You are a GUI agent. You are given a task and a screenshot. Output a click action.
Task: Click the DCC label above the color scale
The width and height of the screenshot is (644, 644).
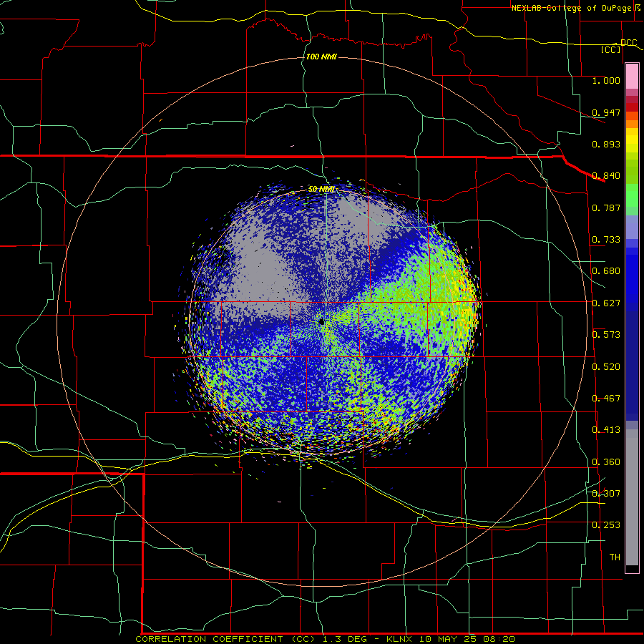click(628, 42)
